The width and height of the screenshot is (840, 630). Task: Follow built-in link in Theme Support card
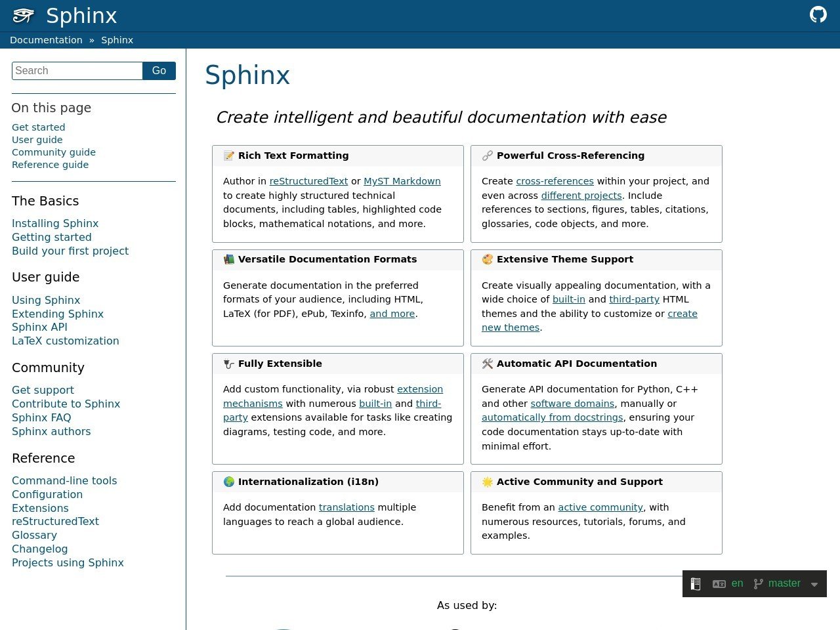coord(569,299)
